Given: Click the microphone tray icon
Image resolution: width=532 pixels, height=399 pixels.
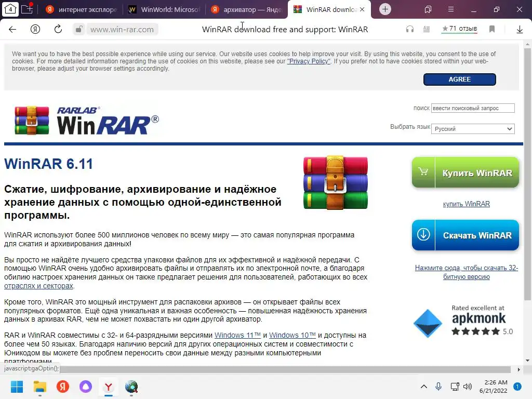Looking at the screenshot, I should [438, 387].
